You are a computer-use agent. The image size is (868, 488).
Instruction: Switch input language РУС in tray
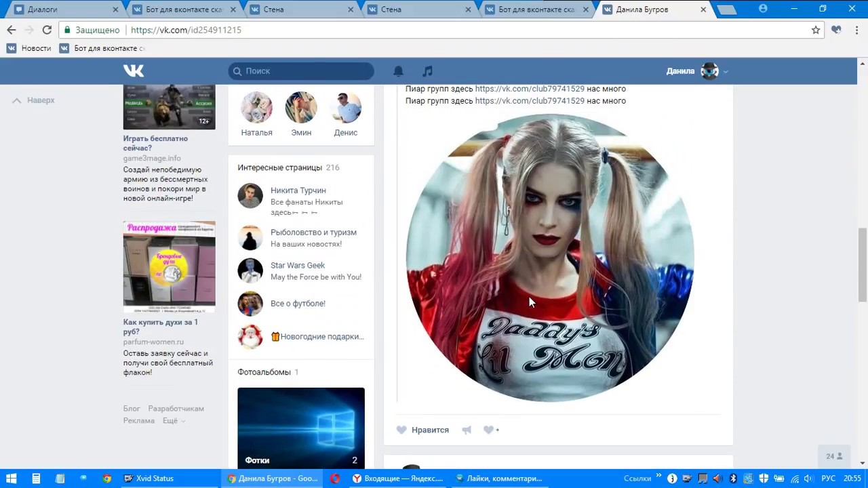pos(828,479)
